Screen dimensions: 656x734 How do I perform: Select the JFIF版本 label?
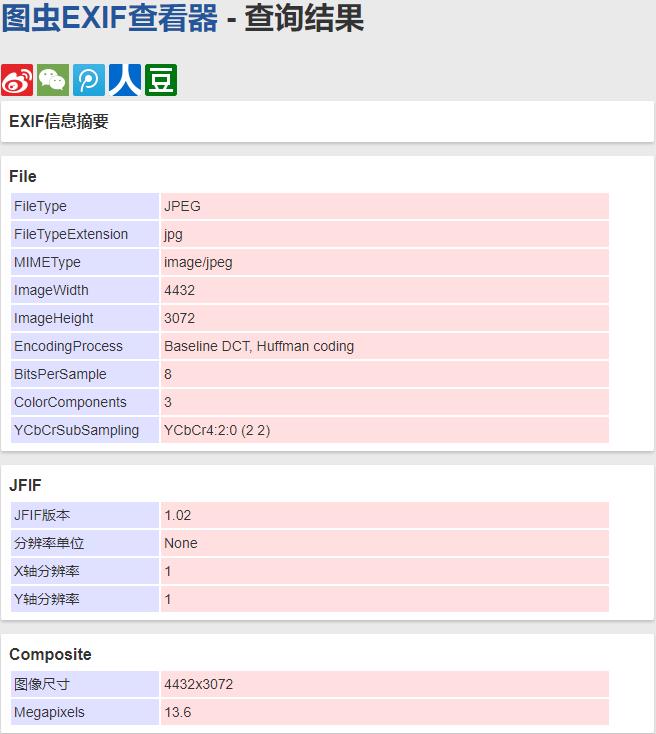(x=85, y=515)
